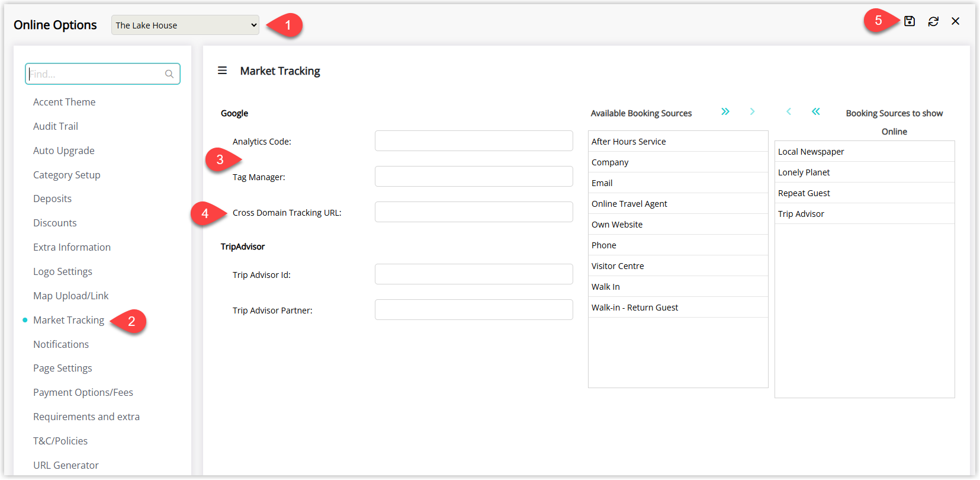The image size is (980, 480).
Task: Open Requirements and extra
Action: tap(86, 417)
